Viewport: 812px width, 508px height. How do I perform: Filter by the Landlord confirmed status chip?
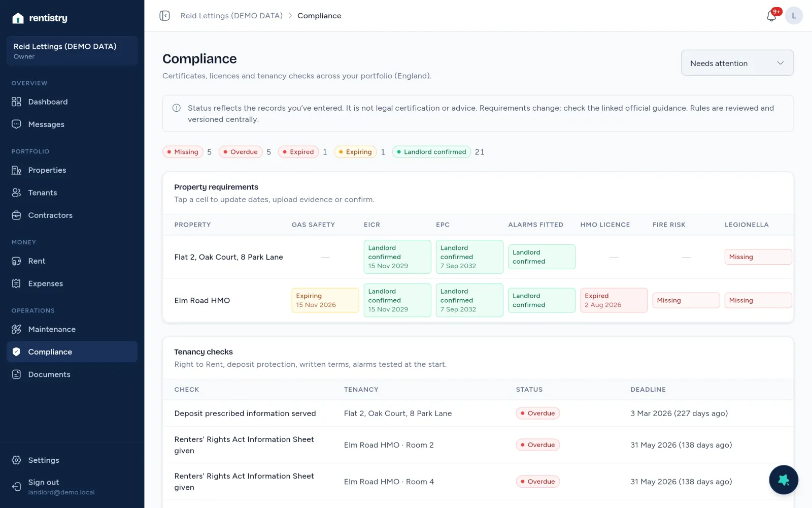tap(431, 152)
